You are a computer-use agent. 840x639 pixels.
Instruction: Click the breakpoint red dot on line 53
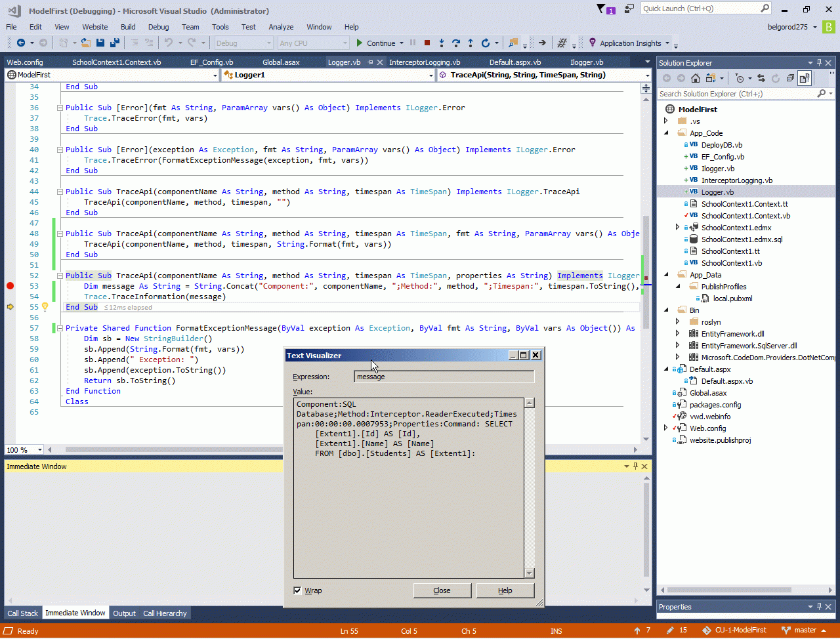(x=10, y=286)
